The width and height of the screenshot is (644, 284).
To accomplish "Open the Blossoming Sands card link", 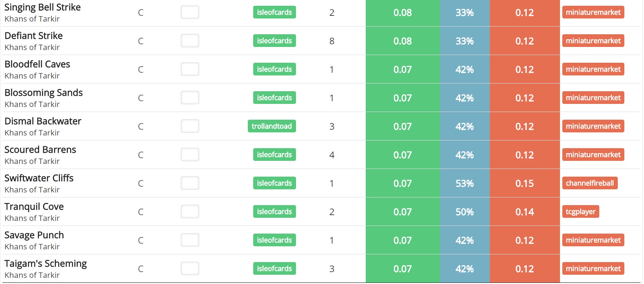I will pyautogui.click(x=44, y=93).
